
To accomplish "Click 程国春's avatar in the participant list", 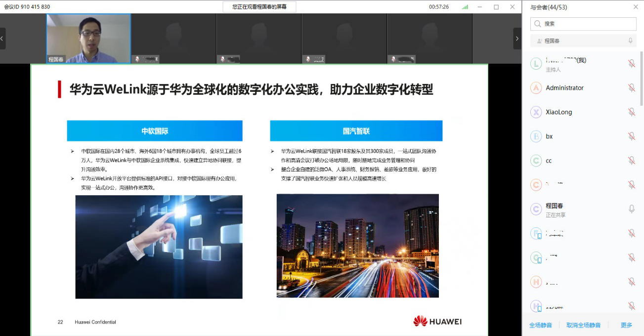I will tap(536, 209).
